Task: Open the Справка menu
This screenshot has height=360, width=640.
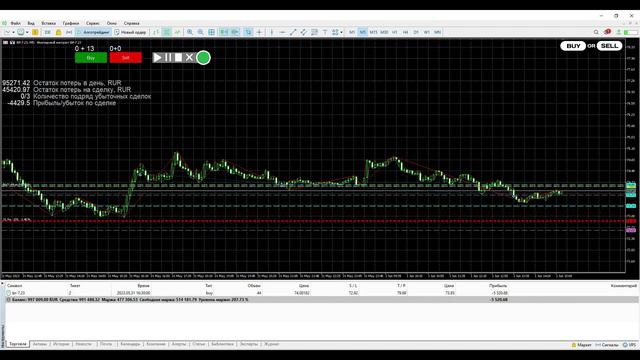Action: tap(131, 23)
